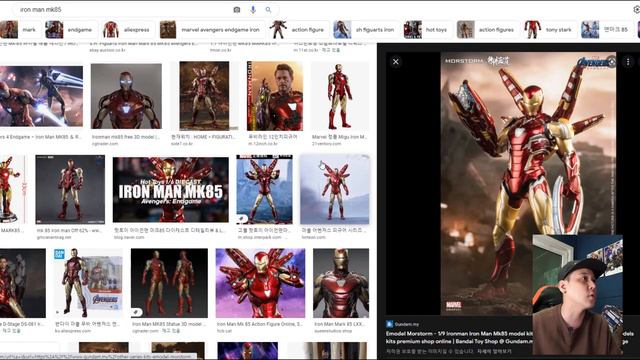
Task: Open "mk 85 iron man Off 62%" caption link
Action: click(69, 231)
